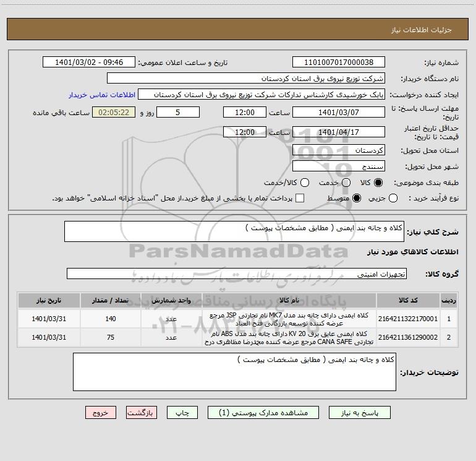
Task: Click the 'ردیف' column header
Action: pos(449,300)
